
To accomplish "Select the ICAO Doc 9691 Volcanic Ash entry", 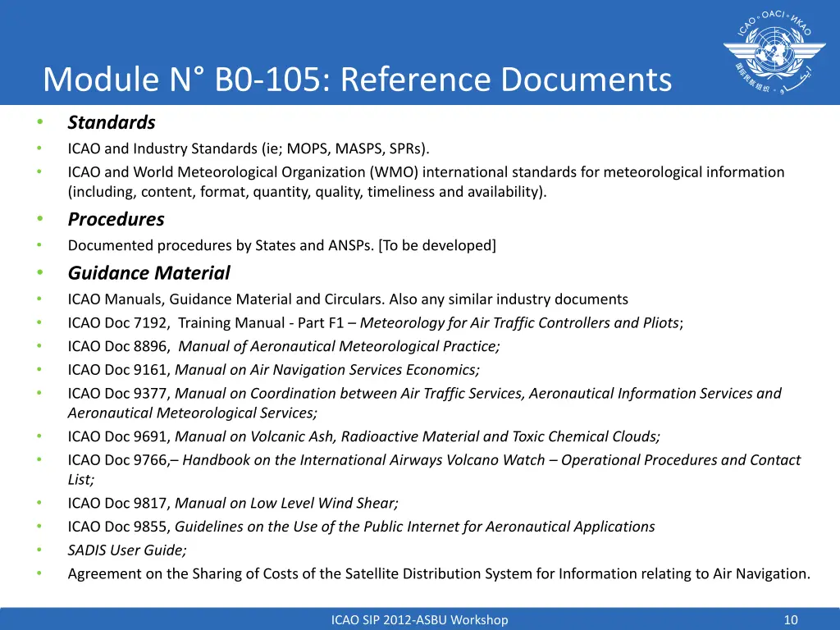I will pos(363,436).
